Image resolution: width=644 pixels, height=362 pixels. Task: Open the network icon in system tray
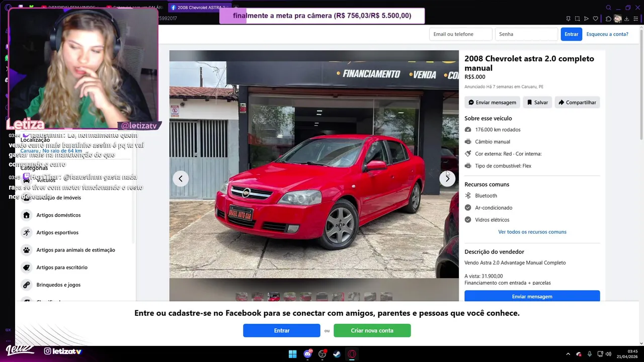tap(600, 354)
